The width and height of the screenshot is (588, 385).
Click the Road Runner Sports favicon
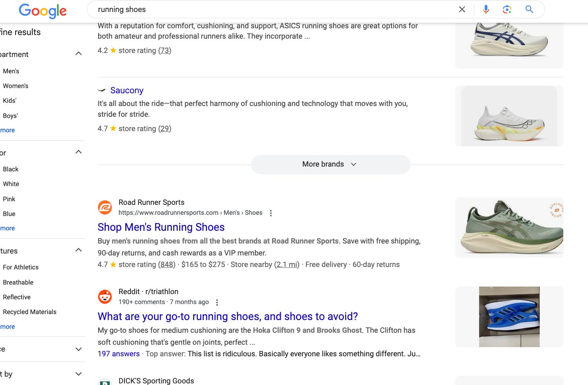[x=105, y=207]
